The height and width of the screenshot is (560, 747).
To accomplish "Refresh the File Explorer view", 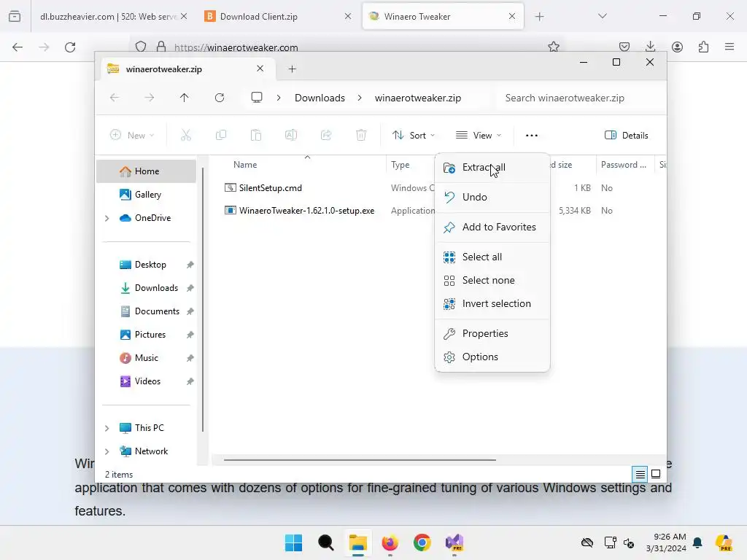I will pos(220,98).
